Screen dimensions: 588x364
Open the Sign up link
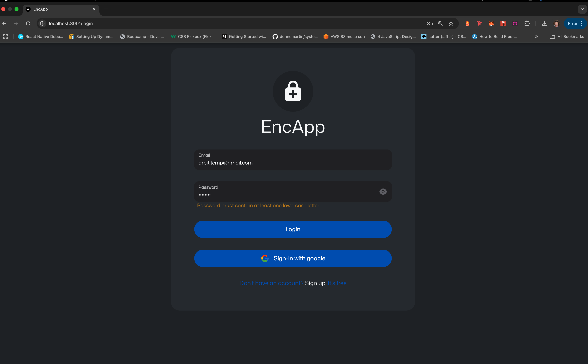click(x=315, y=283)
